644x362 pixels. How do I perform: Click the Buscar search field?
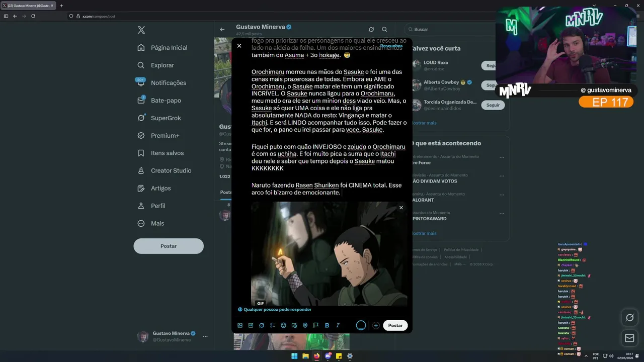[453, 29]
